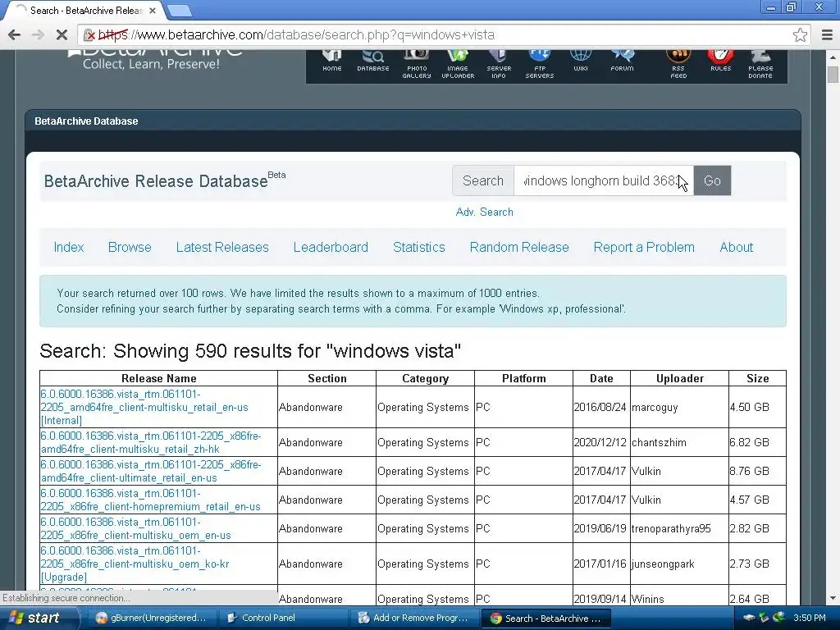Open the Chrome menu icon
This screenshot has height=630, width=840.
(827, 34)
